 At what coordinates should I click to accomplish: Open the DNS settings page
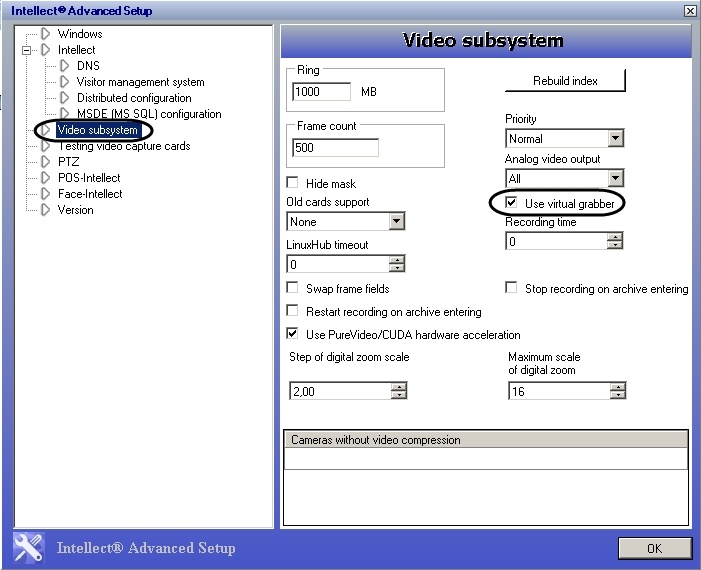(x=88, y=66)
